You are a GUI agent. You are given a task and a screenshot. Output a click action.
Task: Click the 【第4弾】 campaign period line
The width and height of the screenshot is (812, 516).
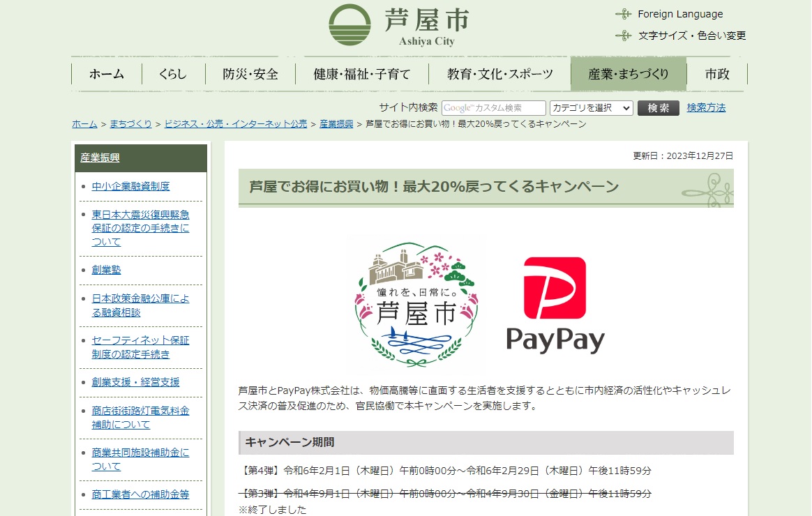coord(445,471)
